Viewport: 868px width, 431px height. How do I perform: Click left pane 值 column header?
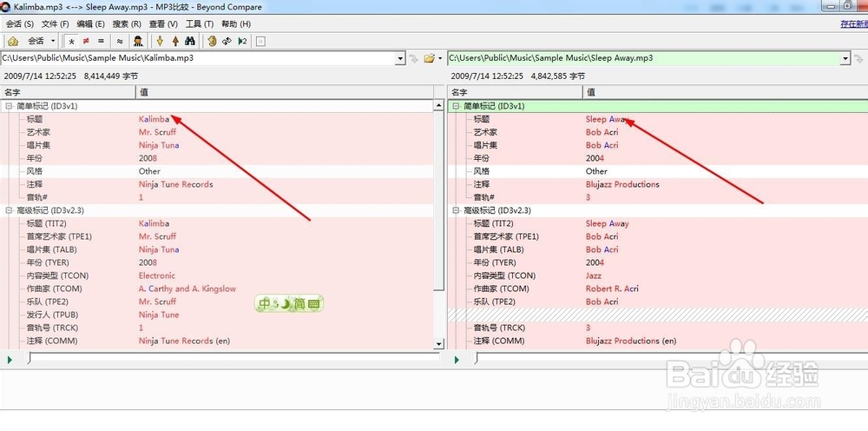pos(285,92)
